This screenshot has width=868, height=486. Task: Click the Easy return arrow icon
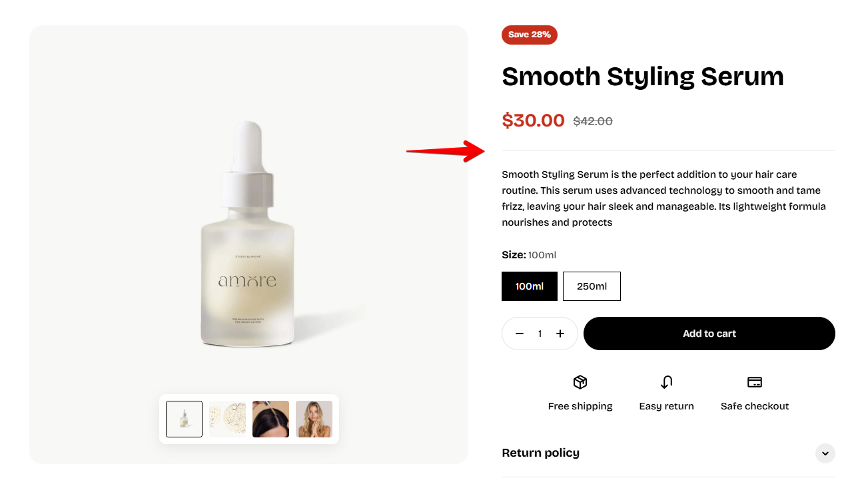pyautogui.click(x=666, y=382)
